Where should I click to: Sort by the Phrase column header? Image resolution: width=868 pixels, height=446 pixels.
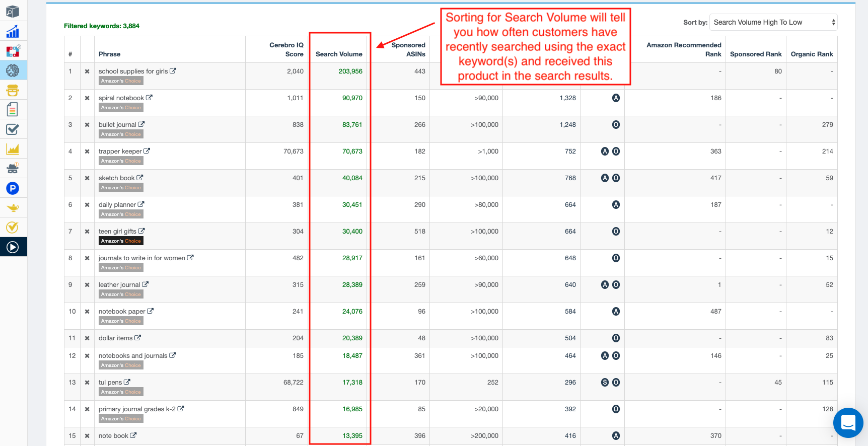pos(109,54)
